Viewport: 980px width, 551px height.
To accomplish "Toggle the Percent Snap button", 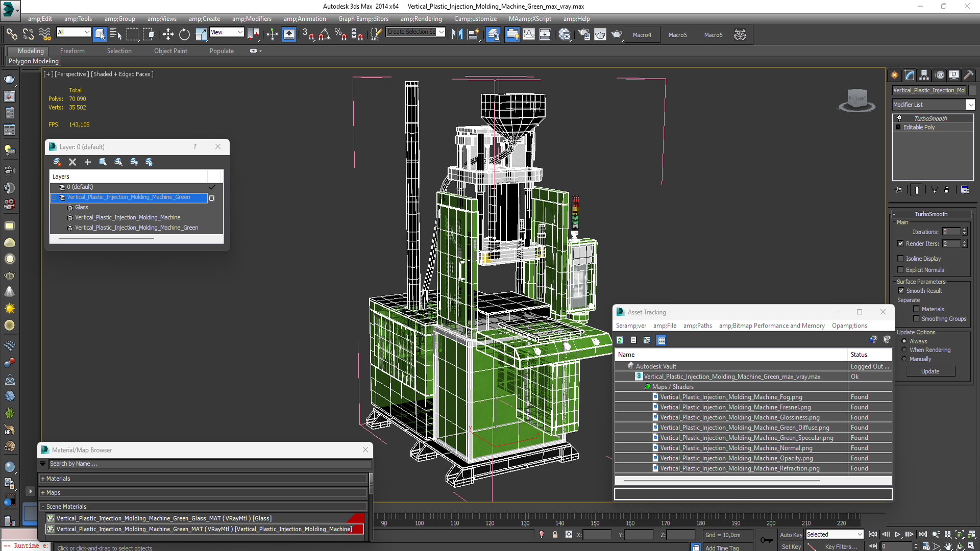I will [x=340, y=34].
